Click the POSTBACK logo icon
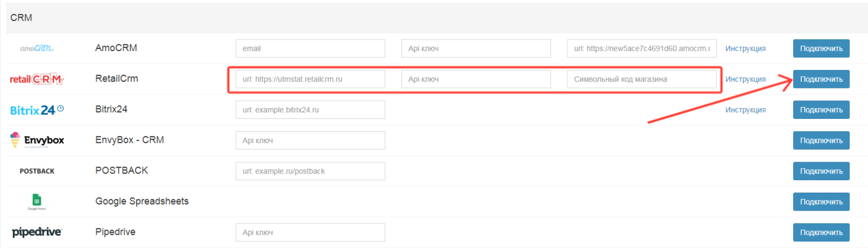 click(x=37, y=171)
